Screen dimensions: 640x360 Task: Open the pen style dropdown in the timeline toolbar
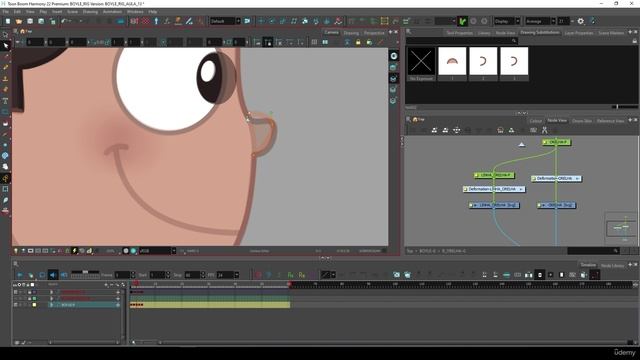[x=328, y=275]
